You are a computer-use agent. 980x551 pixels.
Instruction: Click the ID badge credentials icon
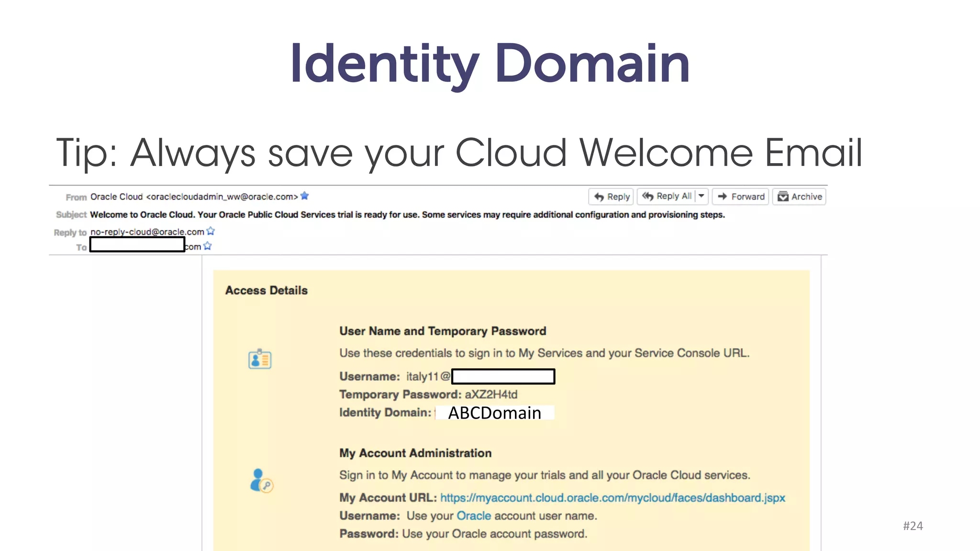tap(260, 359)
